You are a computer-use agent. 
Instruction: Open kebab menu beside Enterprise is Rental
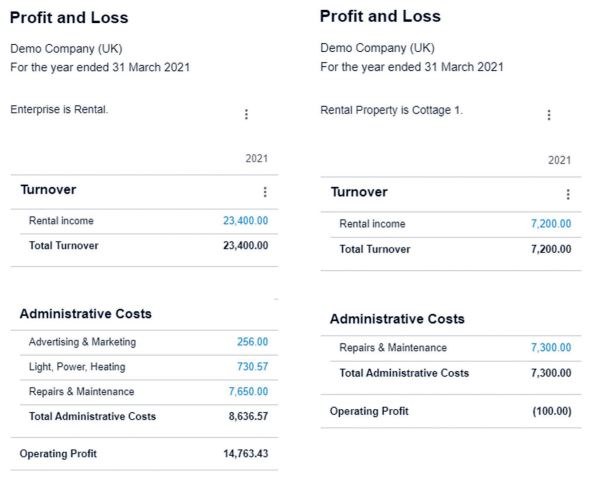(x=246, y=114)
